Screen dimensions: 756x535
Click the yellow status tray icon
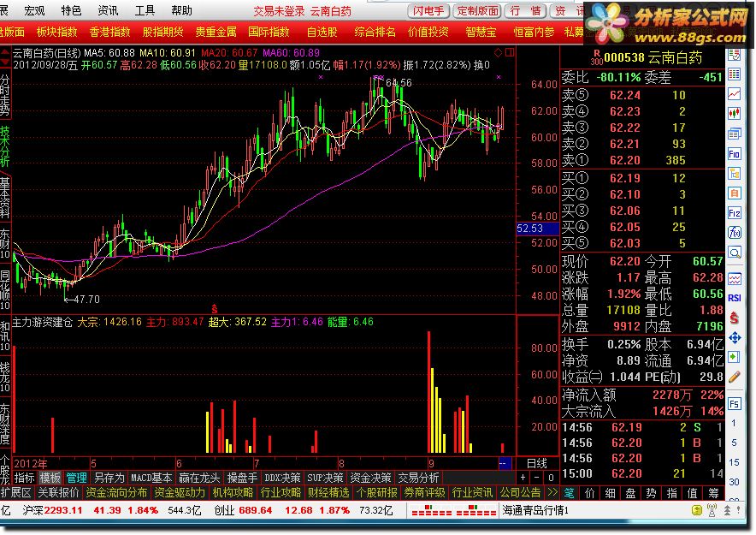point(696,510)
